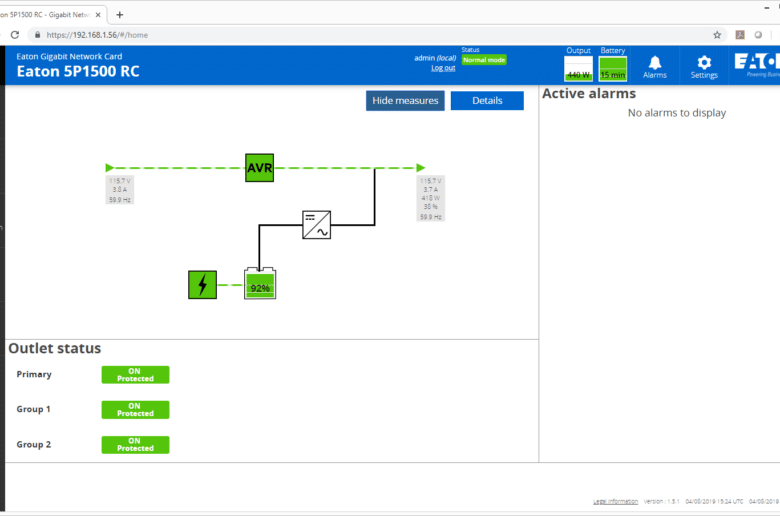Click admin (local) user label
The height and width of the screenshot is (516, 780).
tap(435, 58)
